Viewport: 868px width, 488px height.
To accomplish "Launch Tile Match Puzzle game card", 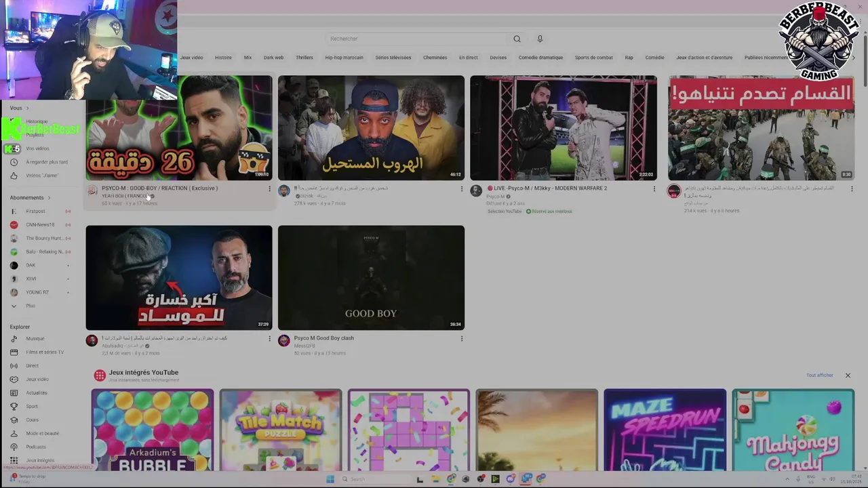I will click(x=281, y=430).
